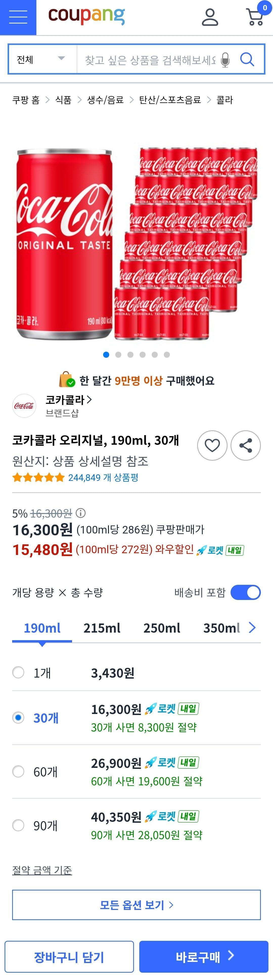Select the 1개 quantity option
The height and width of the screenshot is (980, 273).
(x=18, y=672)
